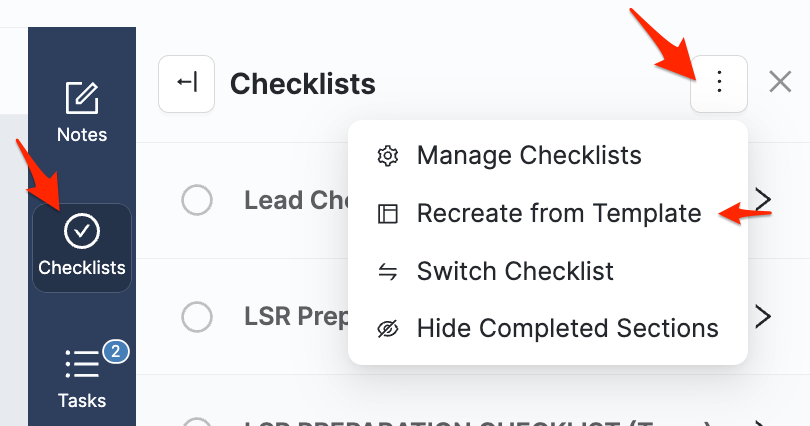Select Recreate from Template menu item
Viewport: 810px width, 426px height.
pyautogui.click(x=559, y=214)
